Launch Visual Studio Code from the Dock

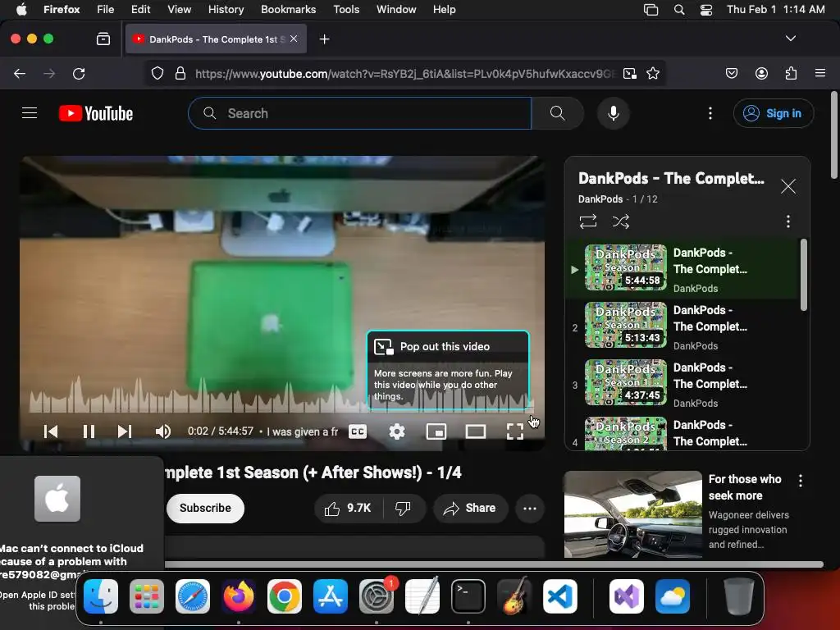[x=559, y=596]
